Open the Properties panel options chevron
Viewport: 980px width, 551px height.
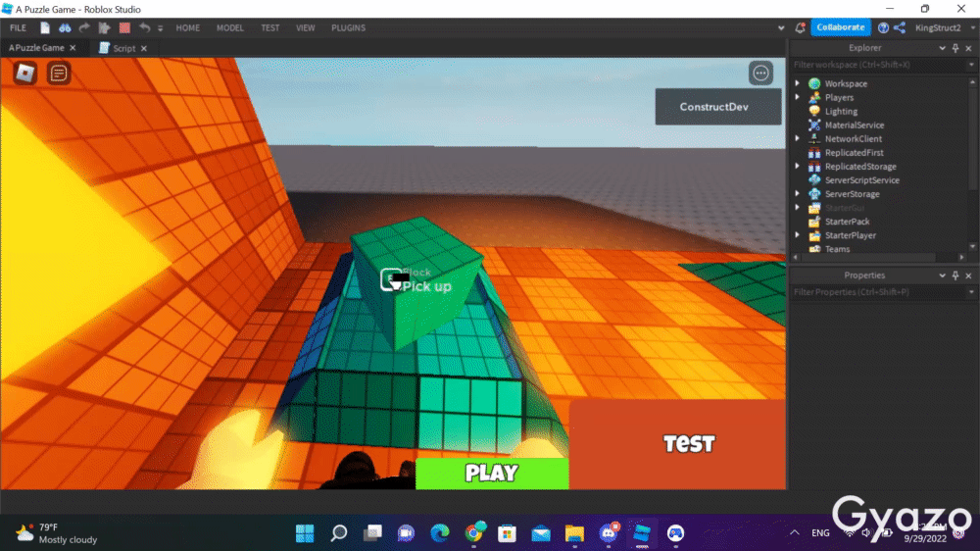(942, 275)
